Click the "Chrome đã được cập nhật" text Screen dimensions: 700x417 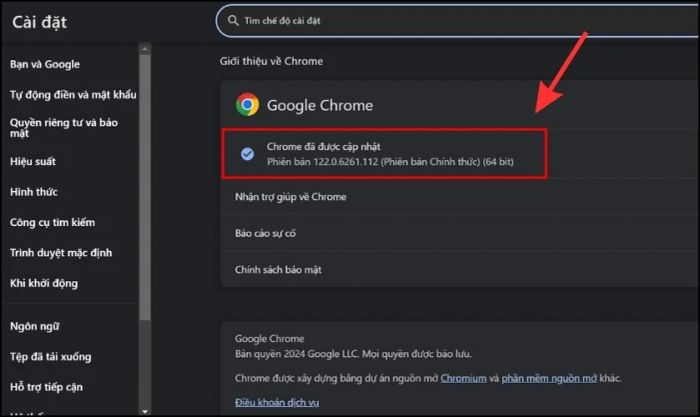point(324,146)
